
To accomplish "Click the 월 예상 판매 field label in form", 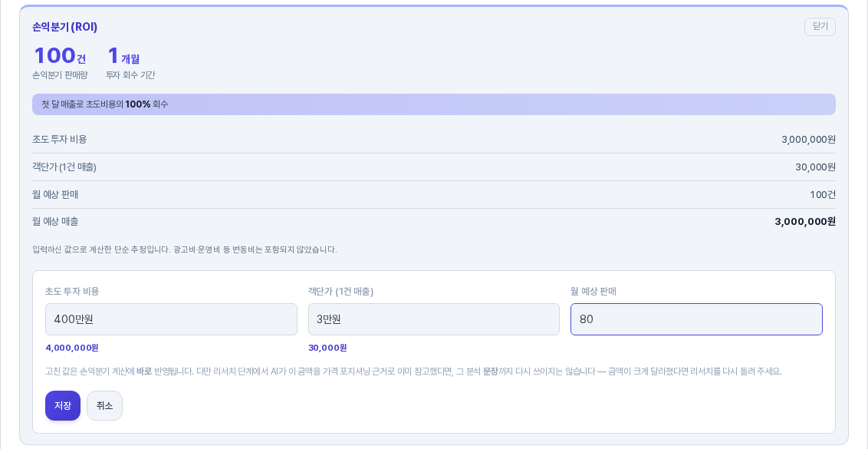I will 593,292.
